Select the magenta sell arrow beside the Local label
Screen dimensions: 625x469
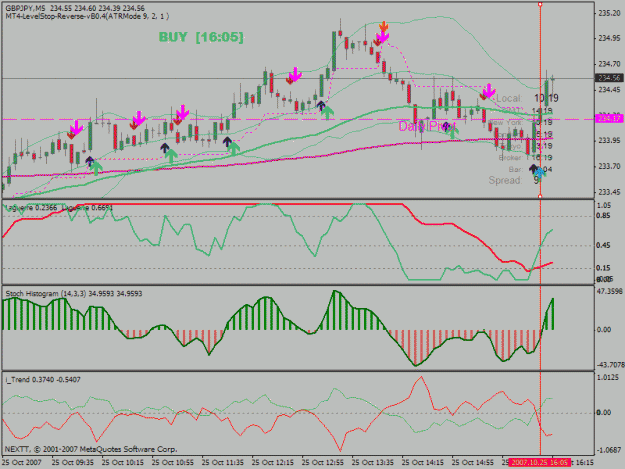489,90
